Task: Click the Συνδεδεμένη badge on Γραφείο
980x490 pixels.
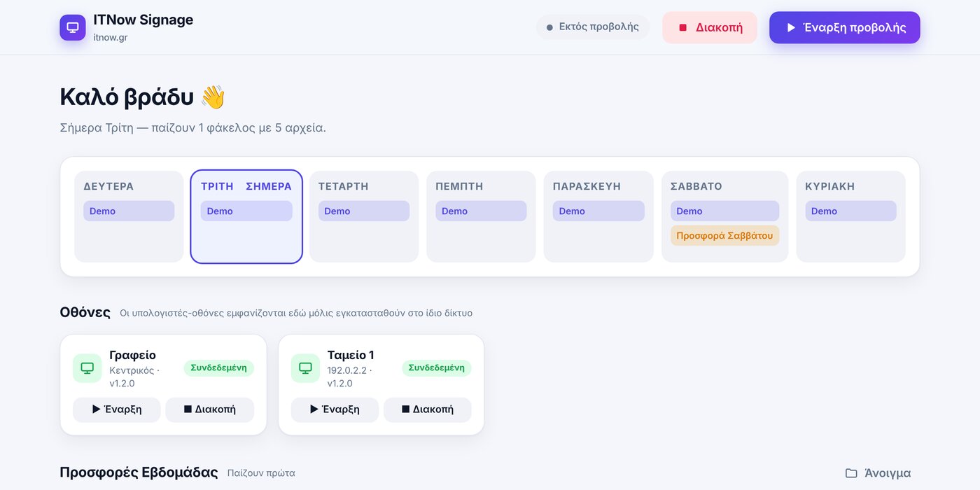Action: [218, 367]
